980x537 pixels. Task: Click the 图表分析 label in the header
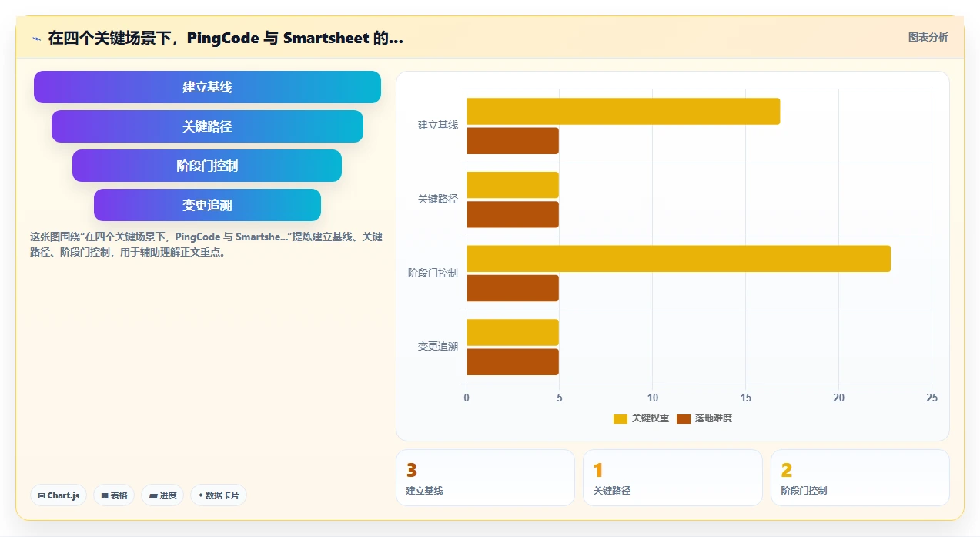click(x=928, y=37)
